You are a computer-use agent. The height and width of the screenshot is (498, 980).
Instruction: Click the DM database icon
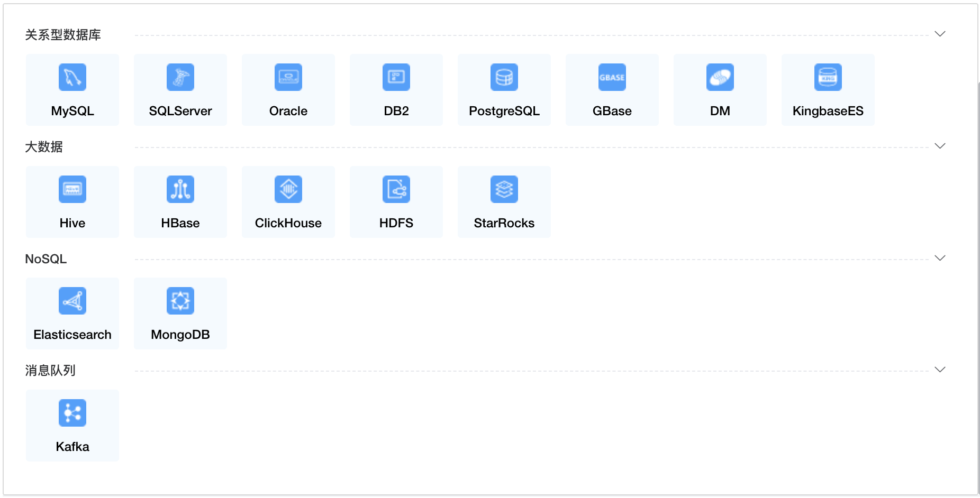[x=720, y=78]
